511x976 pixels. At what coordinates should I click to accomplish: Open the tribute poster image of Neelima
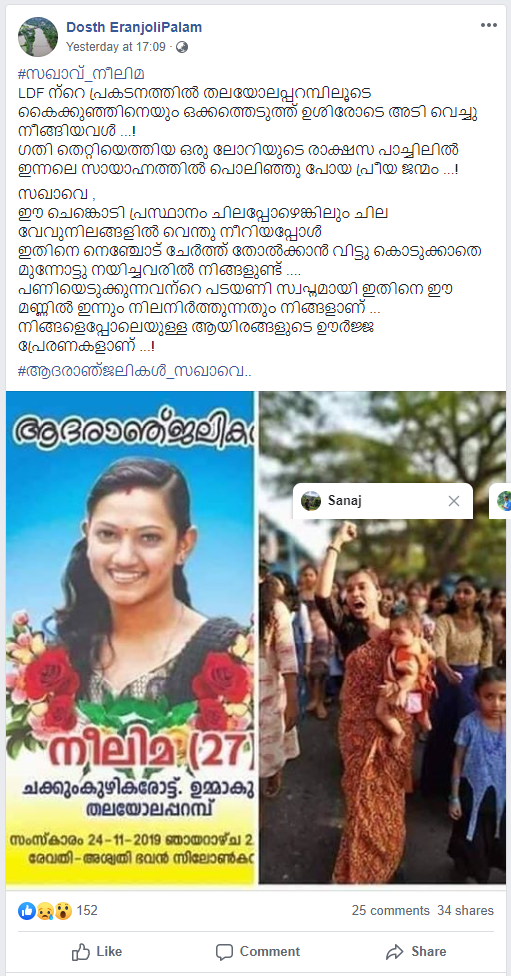click(x=131, y=638)
